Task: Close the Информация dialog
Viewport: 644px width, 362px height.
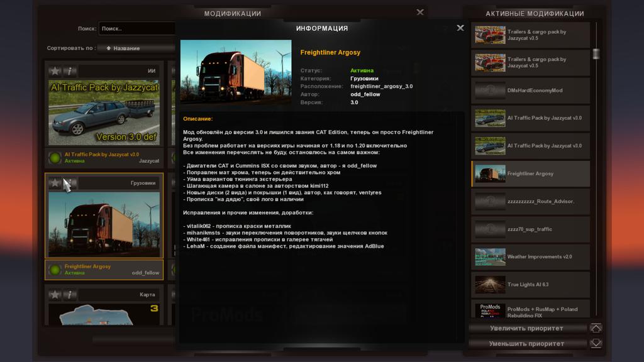Action: [x=460, y=28]
